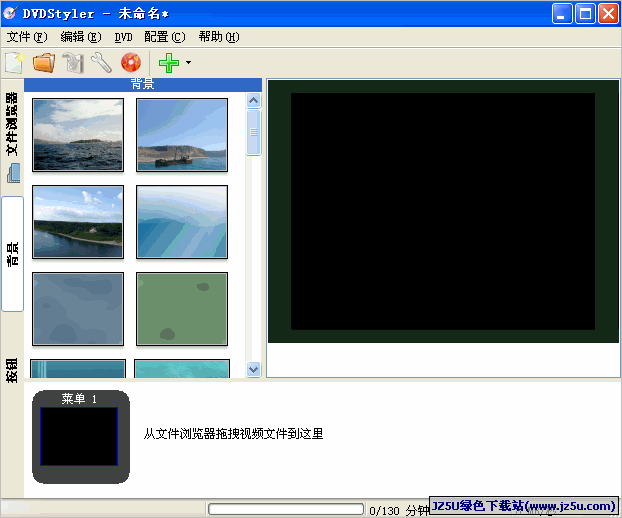Select the stormy sea background thumbnail
This screenshot has height=518, width=622.
(x=78, y=135)
